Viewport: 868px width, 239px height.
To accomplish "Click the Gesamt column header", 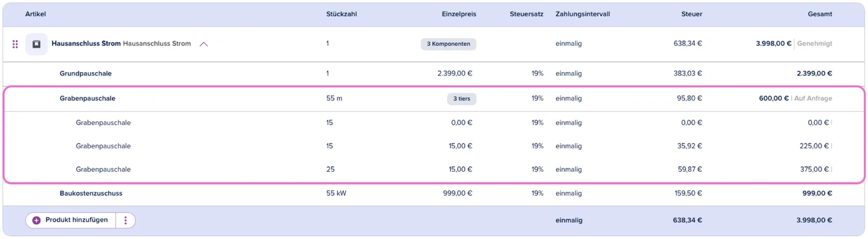I will pyautogui.click(x=820, y=14).
